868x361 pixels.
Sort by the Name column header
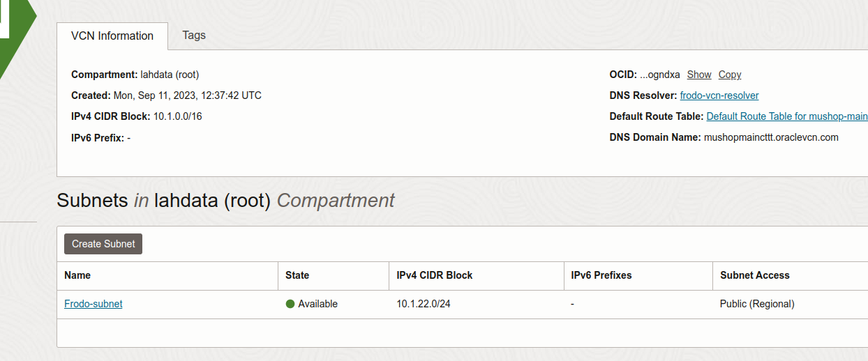77,275
